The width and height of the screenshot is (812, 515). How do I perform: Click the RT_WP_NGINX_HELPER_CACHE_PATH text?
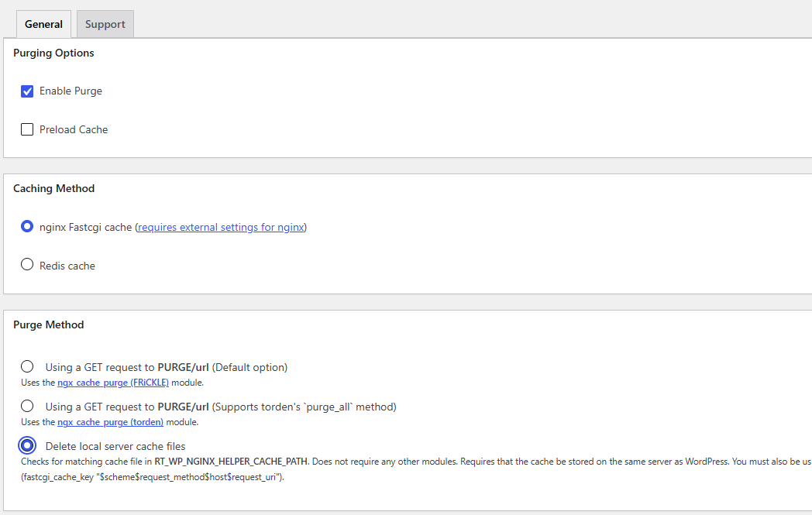tap(231, 461)
